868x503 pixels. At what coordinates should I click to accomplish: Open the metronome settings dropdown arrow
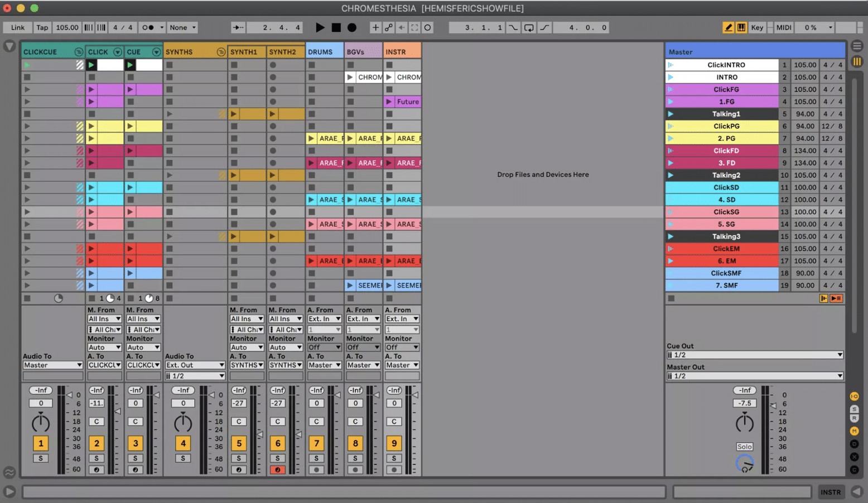(162, 27)
